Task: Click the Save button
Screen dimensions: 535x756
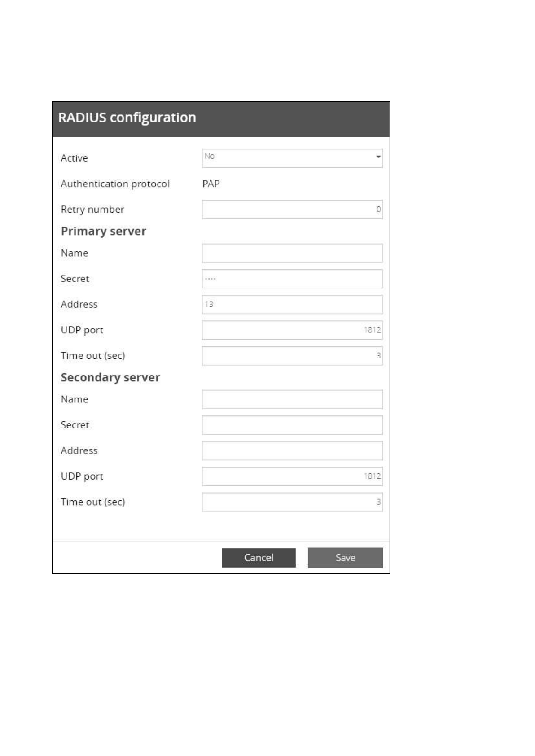Action: point(345,558)
